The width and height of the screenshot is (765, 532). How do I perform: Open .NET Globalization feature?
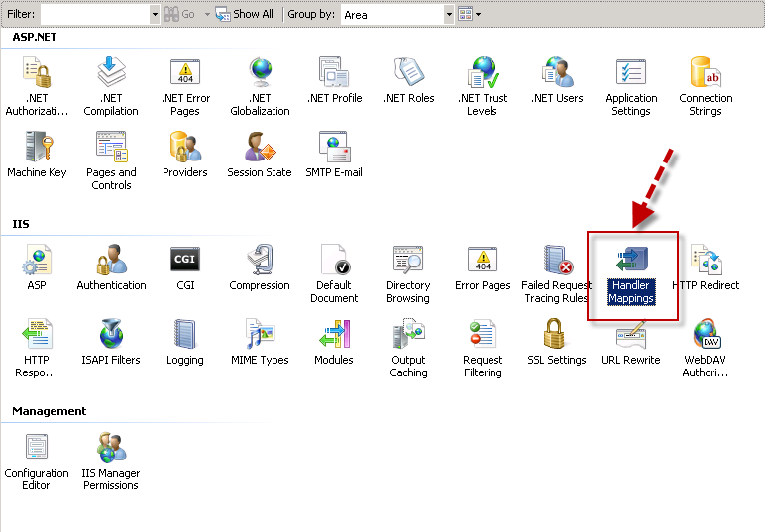click(260, 86)
